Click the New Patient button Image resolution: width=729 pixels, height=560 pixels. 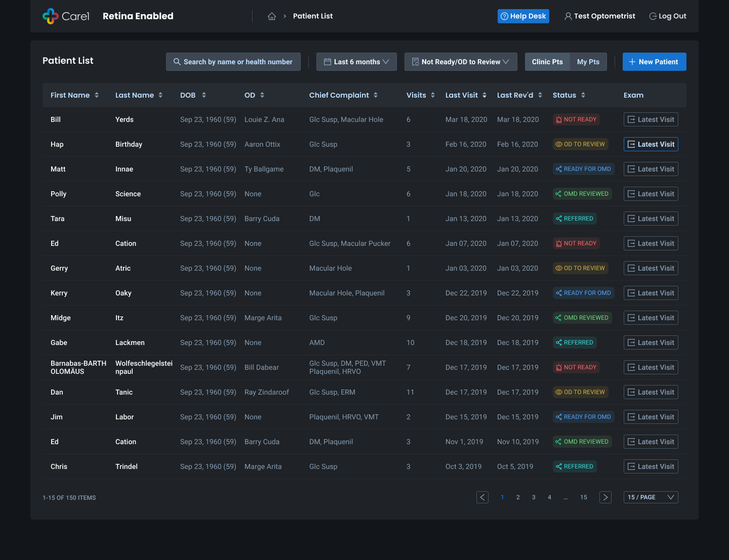654,62
